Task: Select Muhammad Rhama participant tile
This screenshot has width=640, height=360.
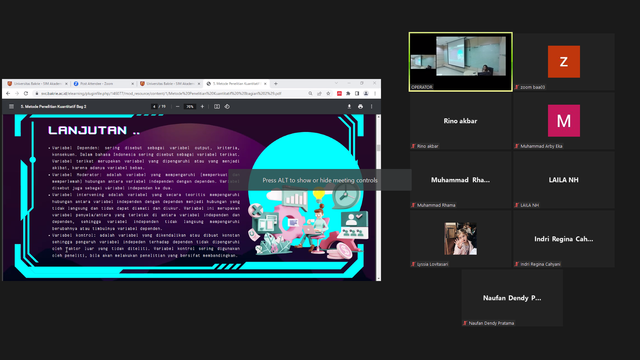Action: pyautogui.click(x=460, y=180)
